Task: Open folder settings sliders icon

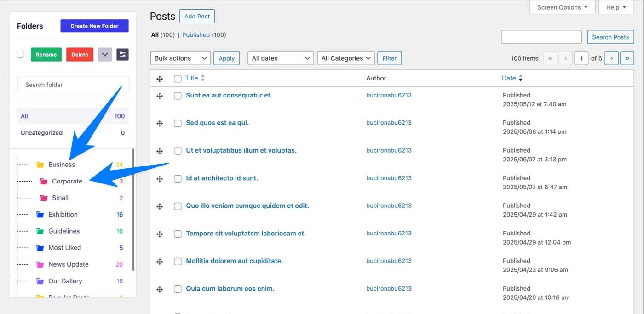Action: 122,54
